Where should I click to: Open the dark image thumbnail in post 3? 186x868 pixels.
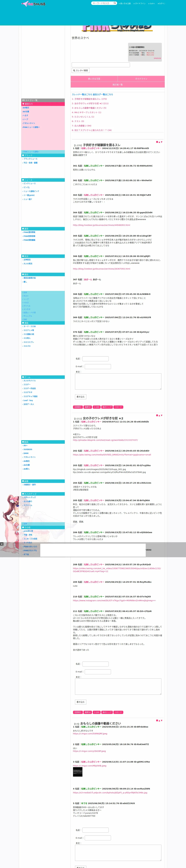point(78,772)
